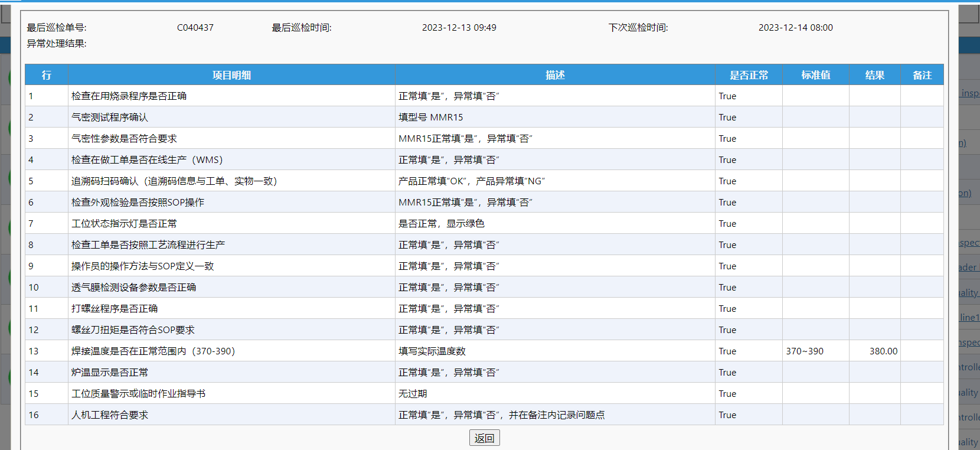
Task: Select the 标准值 column header
Action: pyautogui.click(x=816, y=75)
